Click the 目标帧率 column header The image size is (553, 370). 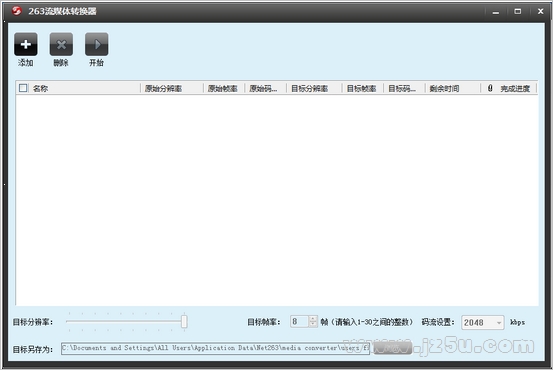click(x=363, y=88)
